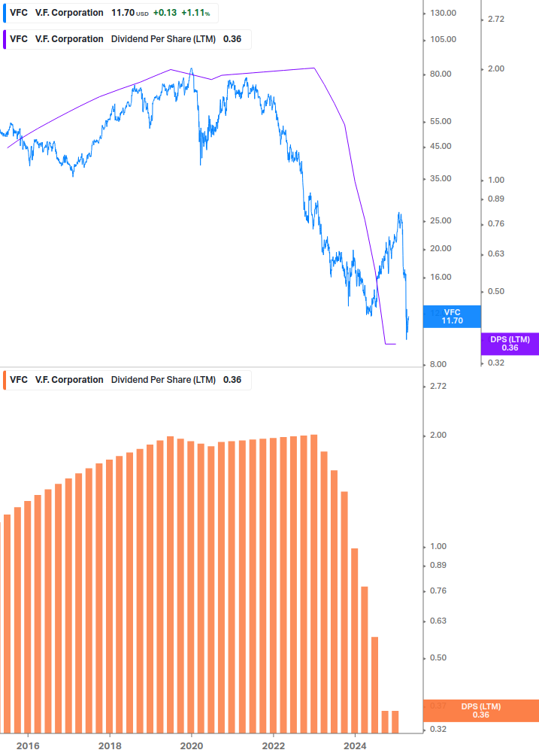Image resolution: width=539 pixels, height=756 pixels.
Task: Click the blue VFC legend color marker
Action: click(x=5, y=13)
